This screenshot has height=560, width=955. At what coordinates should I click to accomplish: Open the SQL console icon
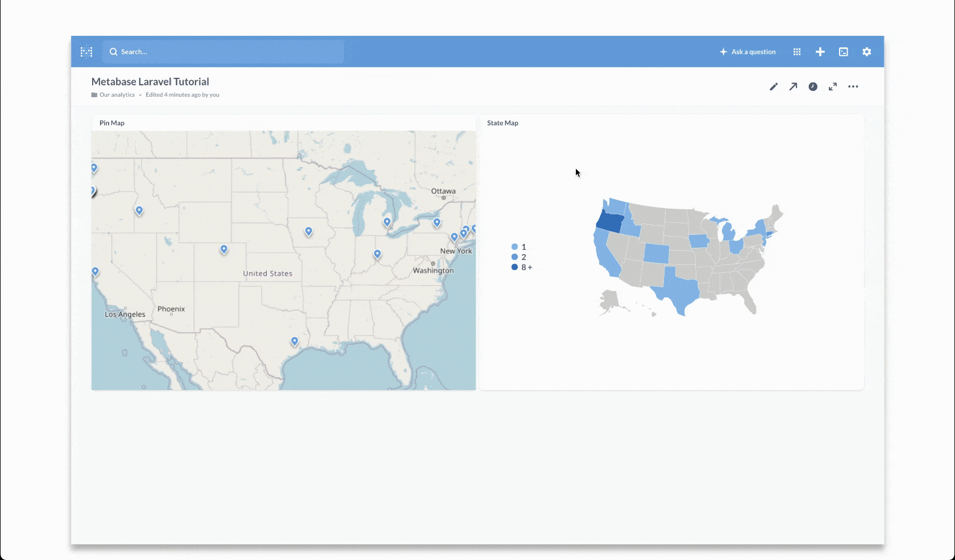[x=844, y=52]
